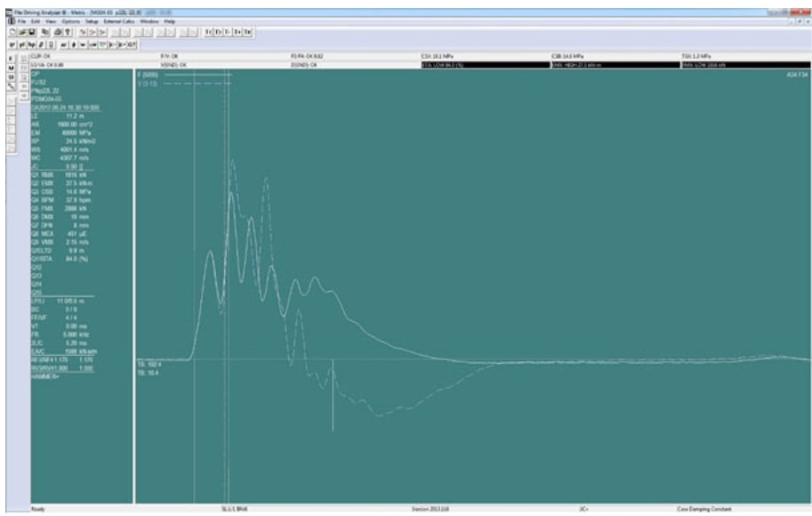Toggle the M metric units sidebar button
Screen dimensions: 812x516
point(11,66)
